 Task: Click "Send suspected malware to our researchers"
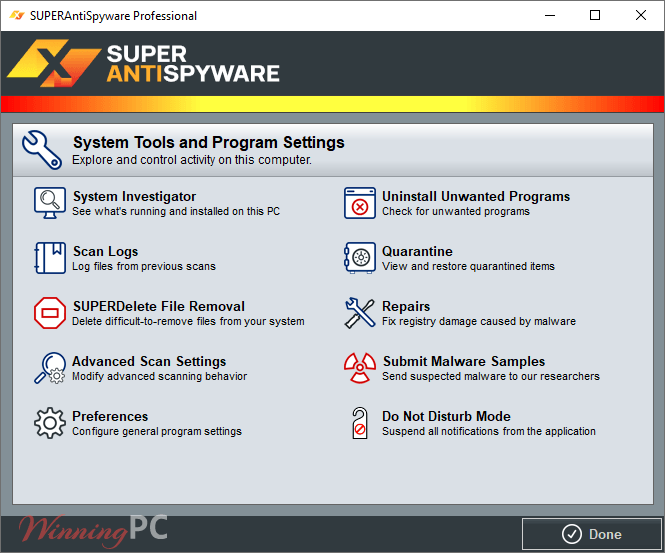coord(491,376)
